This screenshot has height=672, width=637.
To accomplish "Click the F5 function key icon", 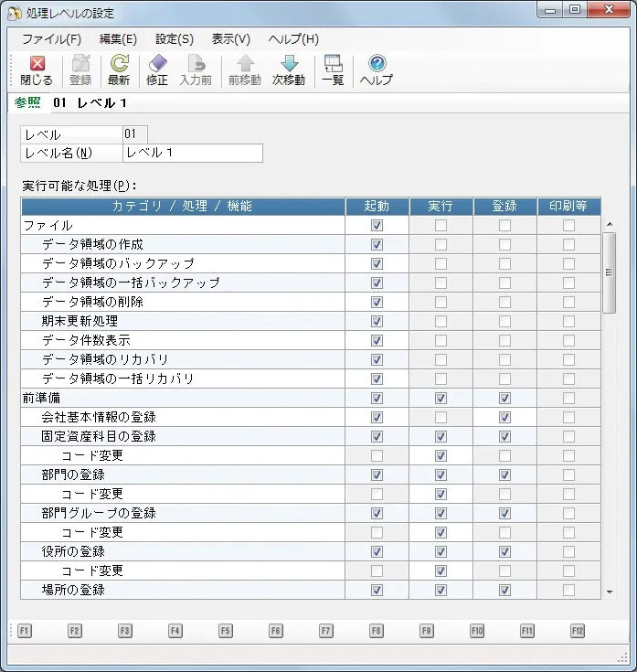I will coord(226,631).
